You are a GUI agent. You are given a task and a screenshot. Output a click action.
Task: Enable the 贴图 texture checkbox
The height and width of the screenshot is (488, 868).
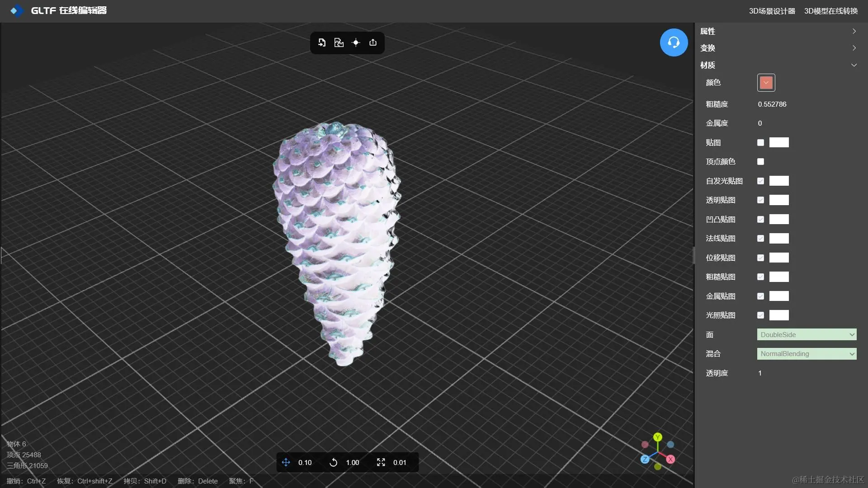tap(760, 142)
